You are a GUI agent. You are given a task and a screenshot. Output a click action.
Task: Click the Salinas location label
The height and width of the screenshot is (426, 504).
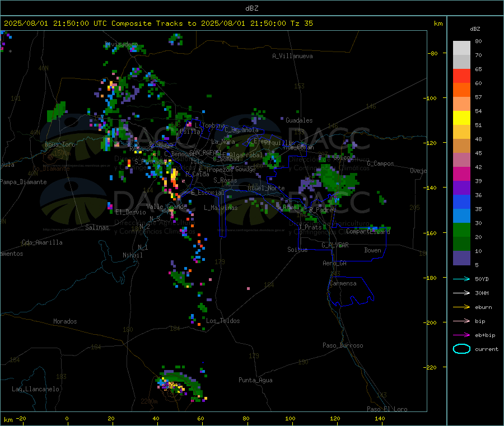pos(97,227)
